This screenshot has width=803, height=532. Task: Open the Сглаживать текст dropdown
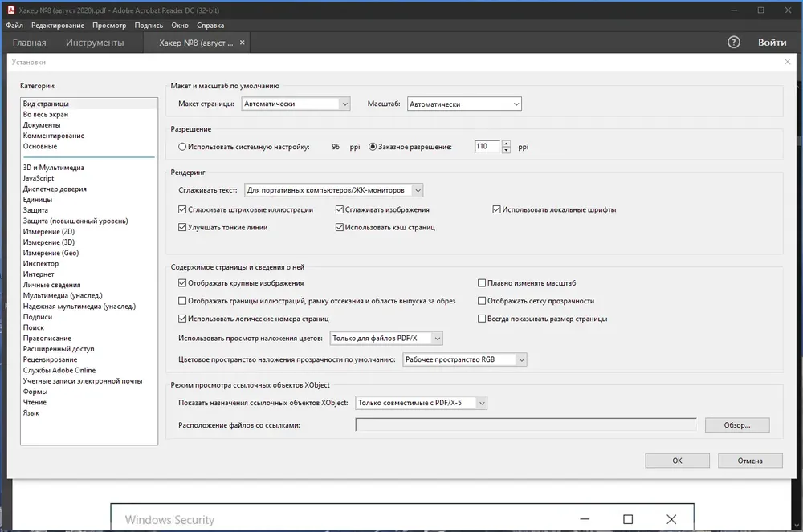(x=333, y=190)
